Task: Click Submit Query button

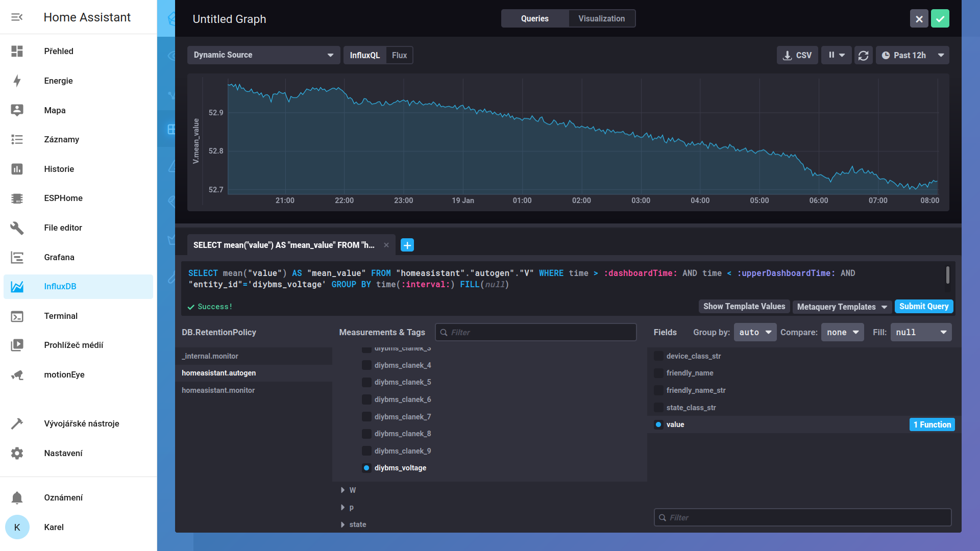Action: [923, 307]
